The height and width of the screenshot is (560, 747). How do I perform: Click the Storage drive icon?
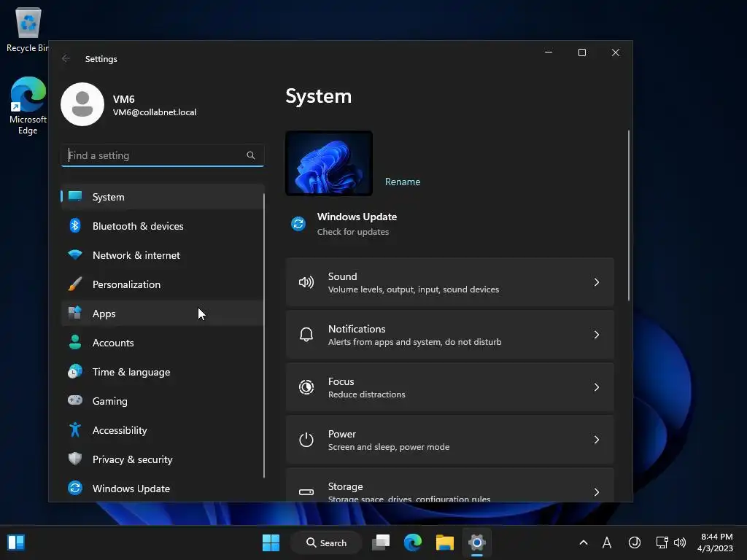306,492
